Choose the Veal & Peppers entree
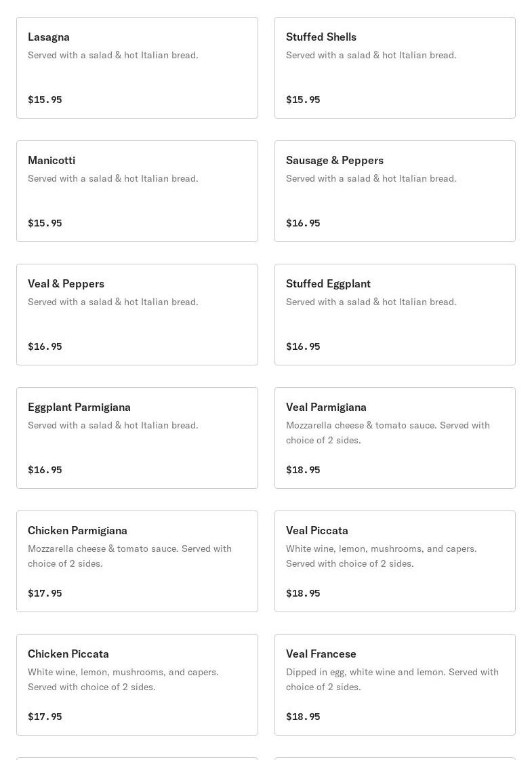 pyautogui.click(x=137, y=315)
